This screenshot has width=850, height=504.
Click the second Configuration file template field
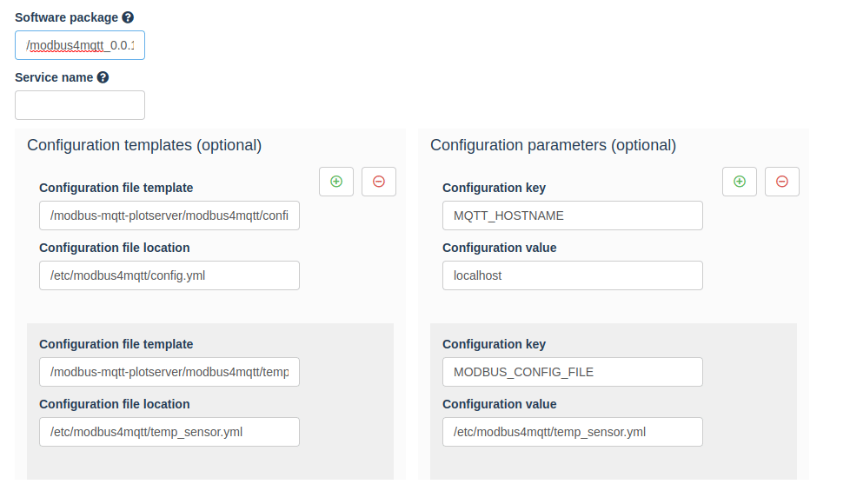(169, 371)
